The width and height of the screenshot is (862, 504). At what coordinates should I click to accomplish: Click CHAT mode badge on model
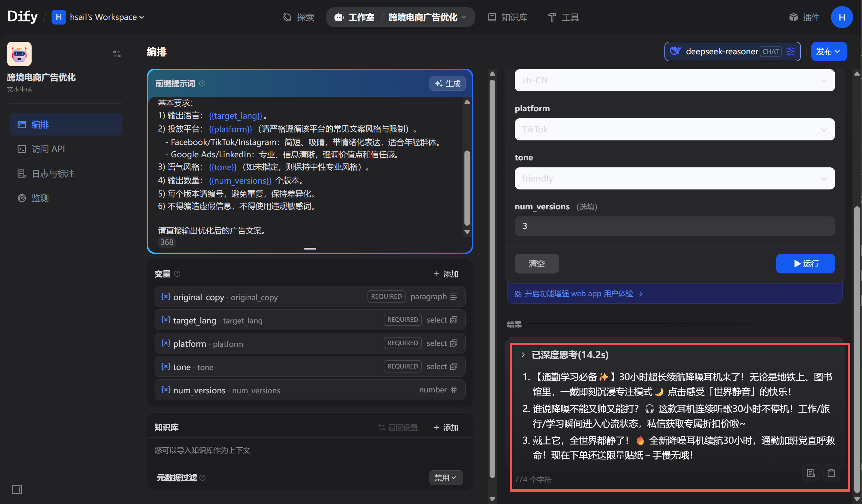(x=770, y=52)
